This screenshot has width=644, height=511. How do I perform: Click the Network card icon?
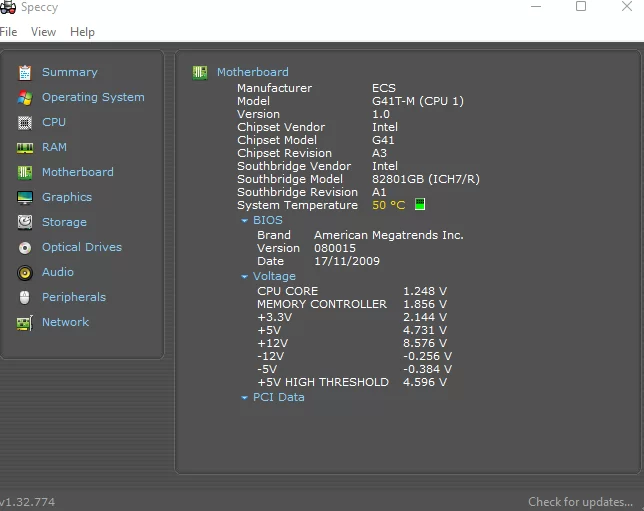click(25, 323)
